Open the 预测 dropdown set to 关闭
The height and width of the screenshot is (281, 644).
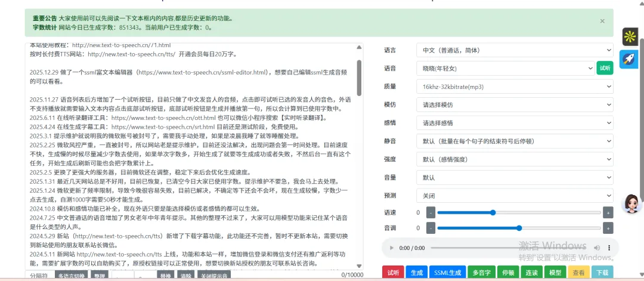click(515, 196)
